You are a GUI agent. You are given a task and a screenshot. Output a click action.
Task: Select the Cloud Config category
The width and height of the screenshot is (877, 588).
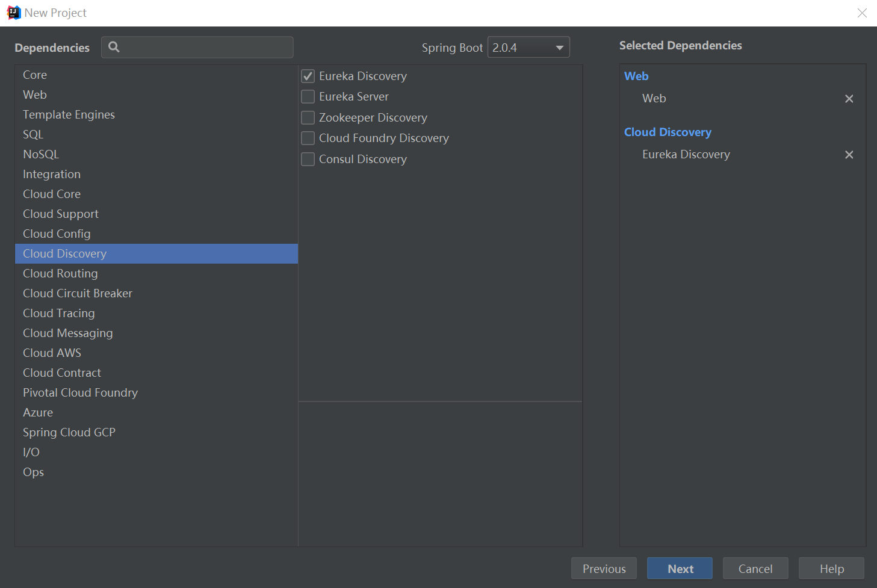pos(156,234)
